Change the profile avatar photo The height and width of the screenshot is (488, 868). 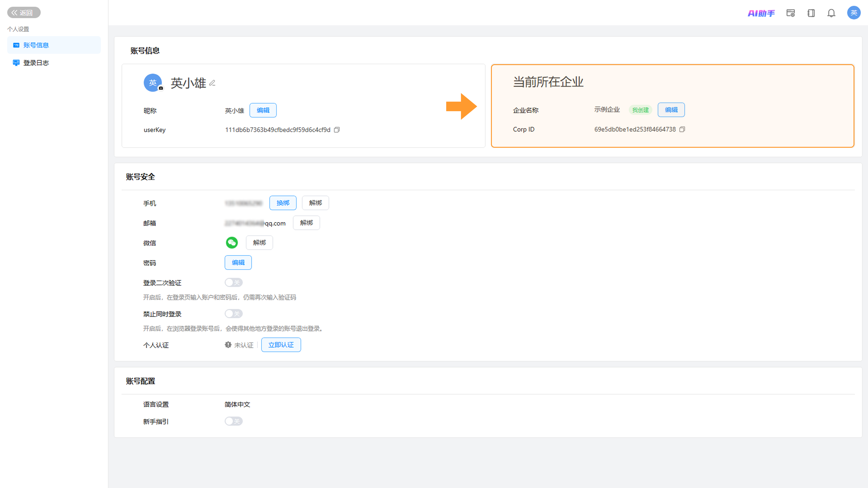161,88
